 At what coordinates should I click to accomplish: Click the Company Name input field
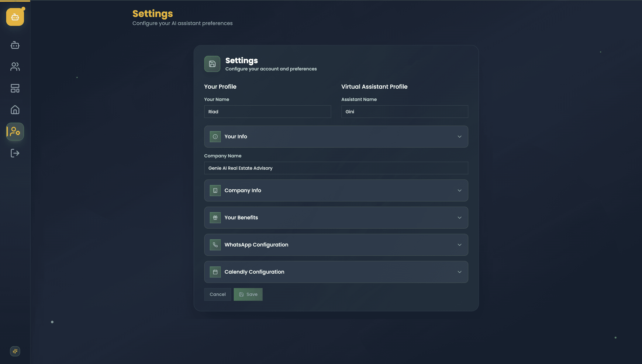click(336, 168)
